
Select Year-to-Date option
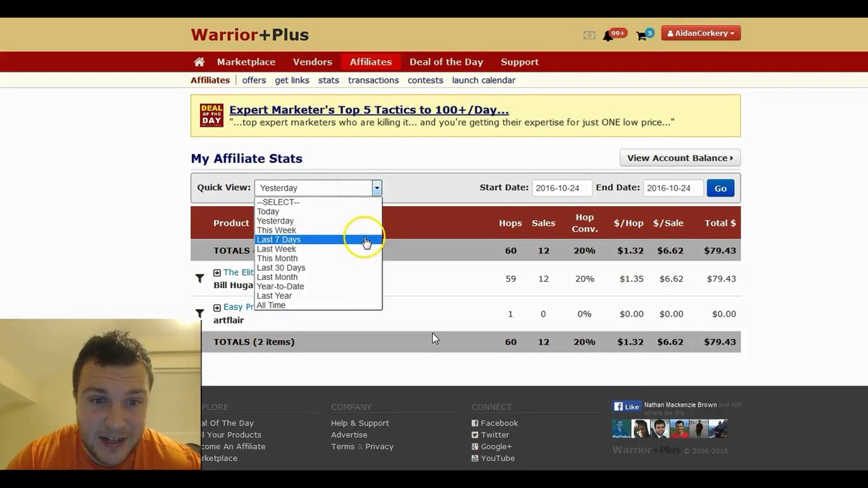click(318, 286)
